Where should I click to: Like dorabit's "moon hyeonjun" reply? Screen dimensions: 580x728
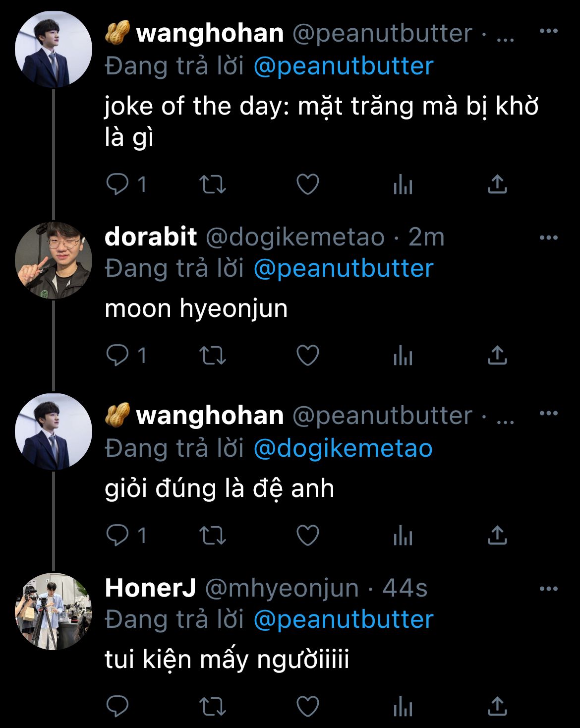click(x=307, y=356)
